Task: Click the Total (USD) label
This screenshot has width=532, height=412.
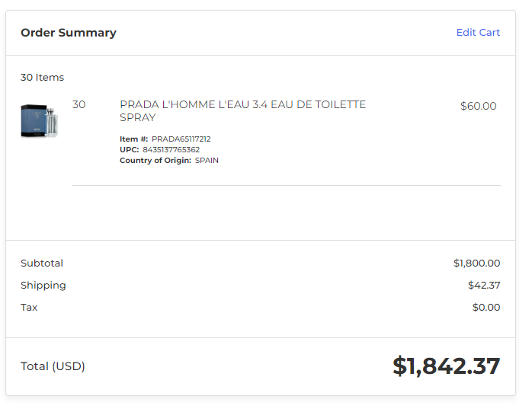Action: click(x=53, y=366)
